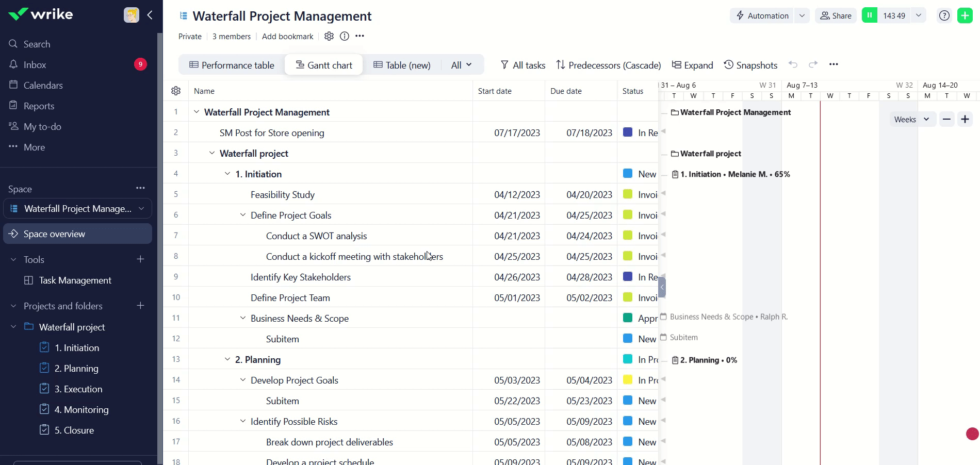Open the All tasks filter
This screenshot has width=980, height=465.
522,65
